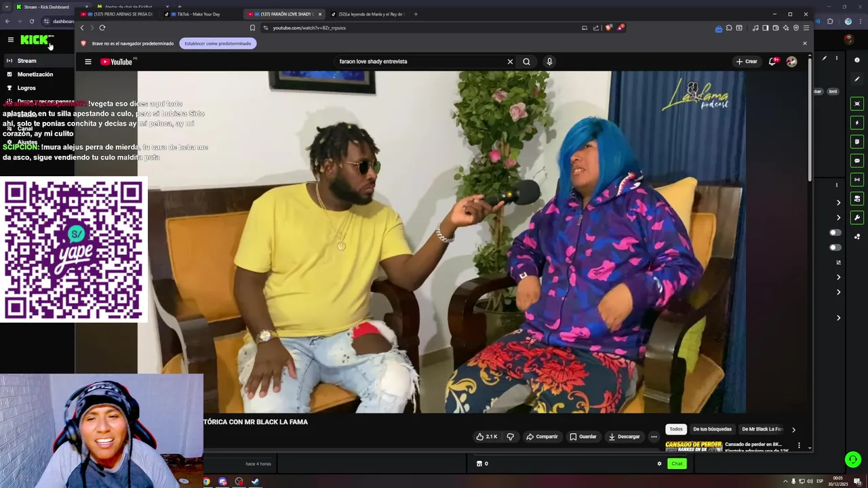Toggle the lower switch in Kick panel
Viewport: 868px width, 488px height.
[x=835, y=247]
